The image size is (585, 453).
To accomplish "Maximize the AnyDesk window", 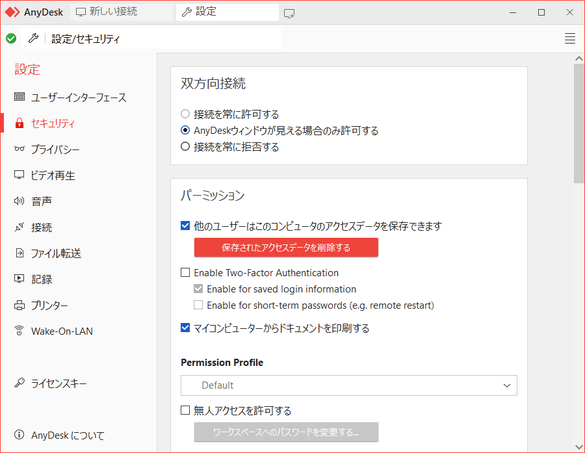I will (541, 12).
